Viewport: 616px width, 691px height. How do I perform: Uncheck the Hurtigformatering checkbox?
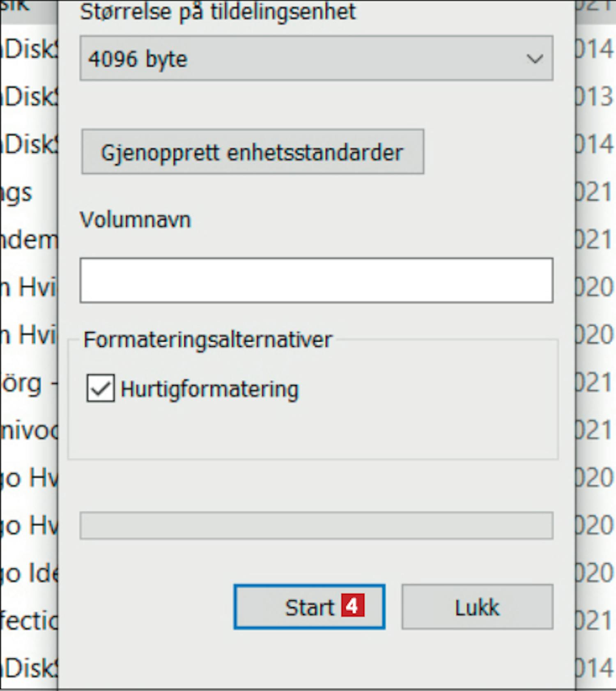101,388
